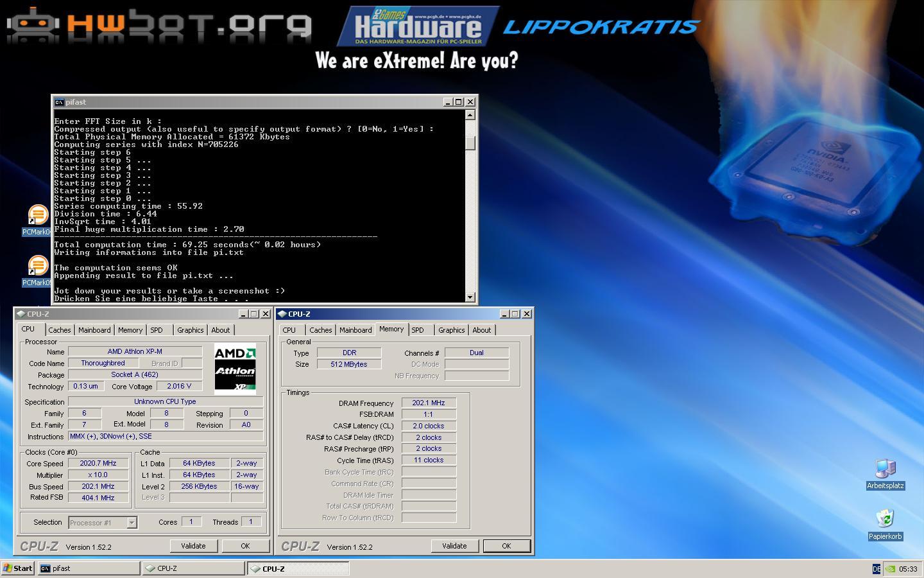Click Validate in left CPU-Z window

[x=193, y=546]
